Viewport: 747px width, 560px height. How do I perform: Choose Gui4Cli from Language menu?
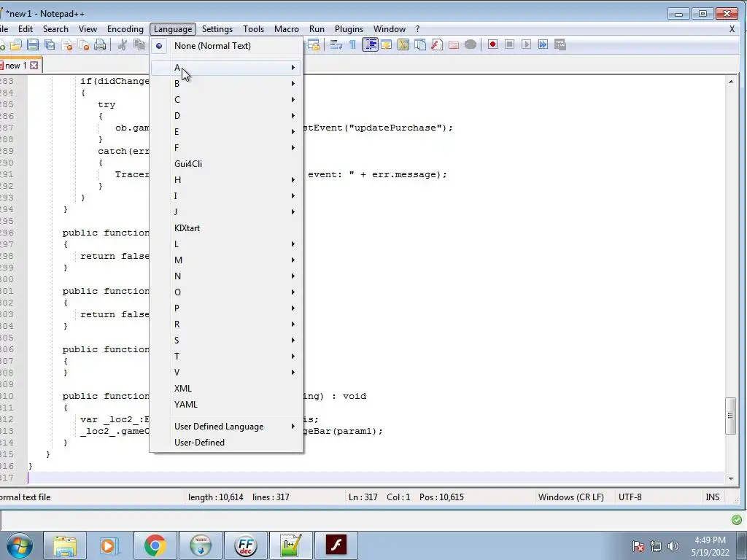click(x=226, y=164)
